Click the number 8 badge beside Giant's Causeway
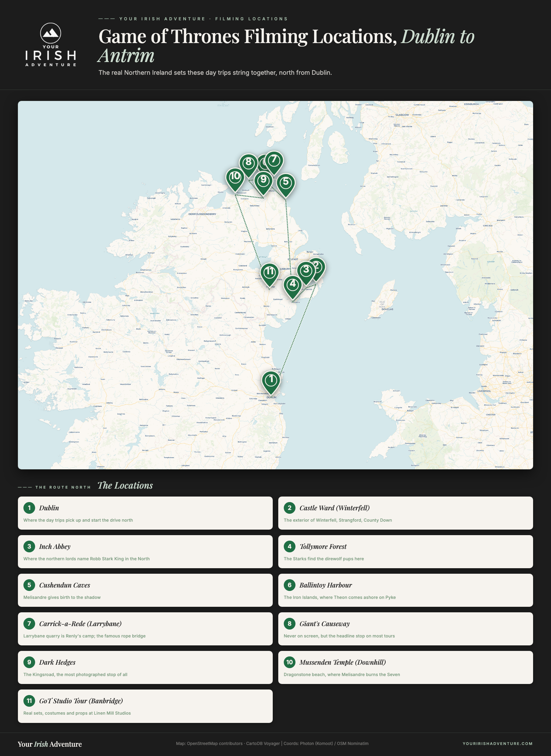 290,623
